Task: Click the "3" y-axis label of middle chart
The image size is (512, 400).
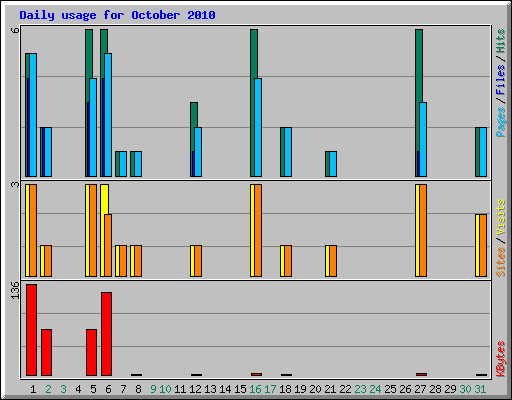Action: pos(15,184)
